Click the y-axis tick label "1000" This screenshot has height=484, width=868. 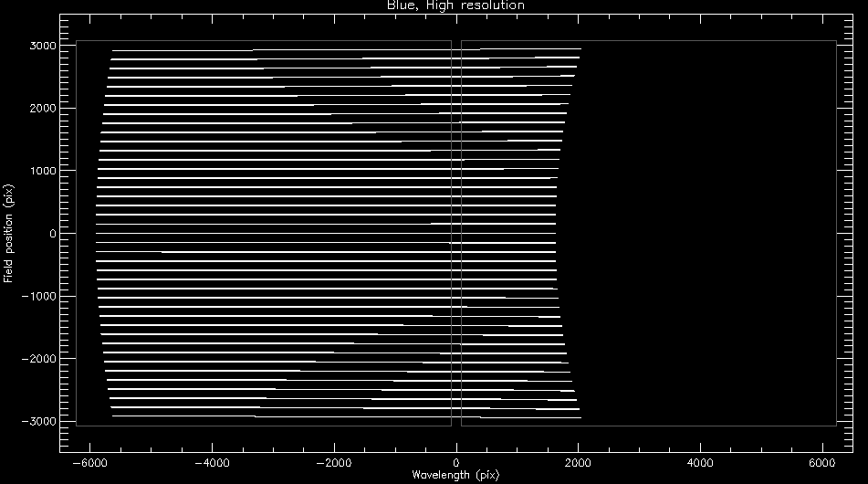pos(43,171)
